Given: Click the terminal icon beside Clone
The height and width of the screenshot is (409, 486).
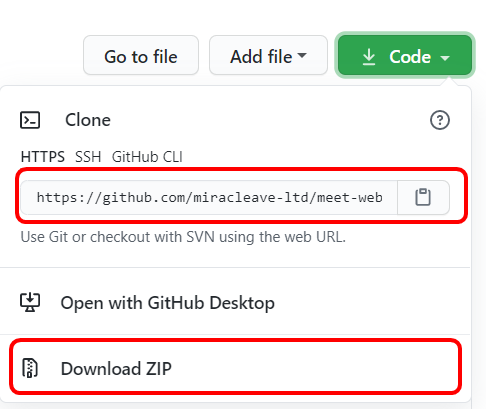Looking at the screenshot, I should click(30, 120).
